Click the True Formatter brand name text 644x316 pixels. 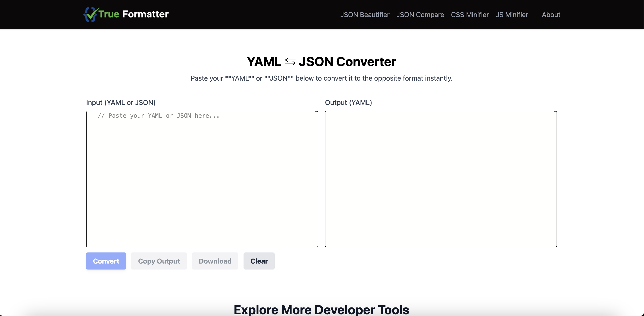[133, 14]
